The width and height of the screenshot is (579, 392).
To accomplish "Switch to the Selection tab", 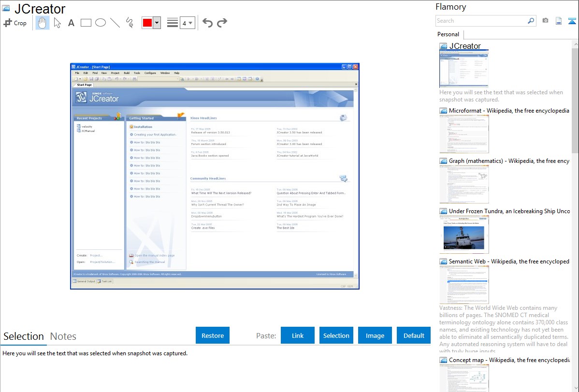I will [x=24, y=336].
